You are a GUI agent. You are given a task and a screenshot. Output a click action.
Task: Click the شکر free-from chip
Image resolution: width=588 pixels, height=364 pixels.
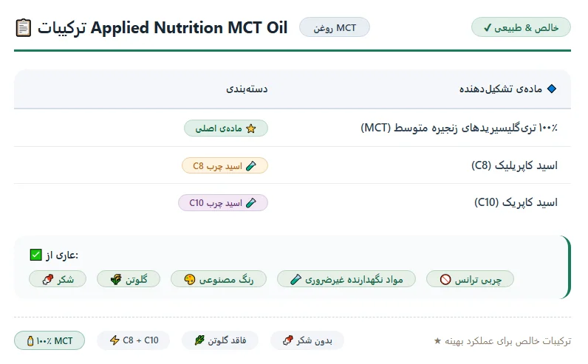click(x=58, y=279)
